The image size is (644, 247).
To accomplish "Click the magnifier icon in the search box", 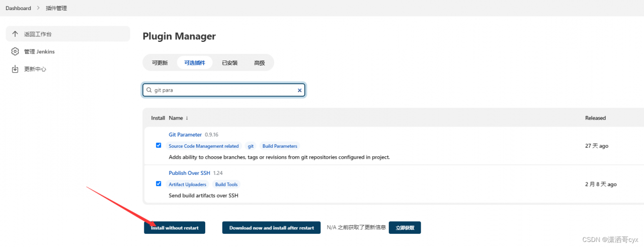I will click(x=149, y=90).
